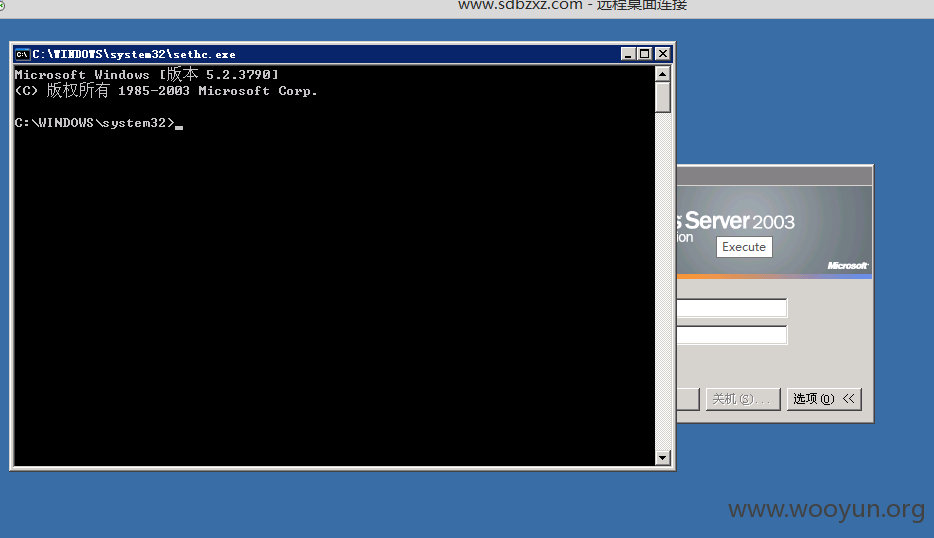Open the cmd window system menu icon
This screenshot has width=934, height=538.
[x=22, y=54]
